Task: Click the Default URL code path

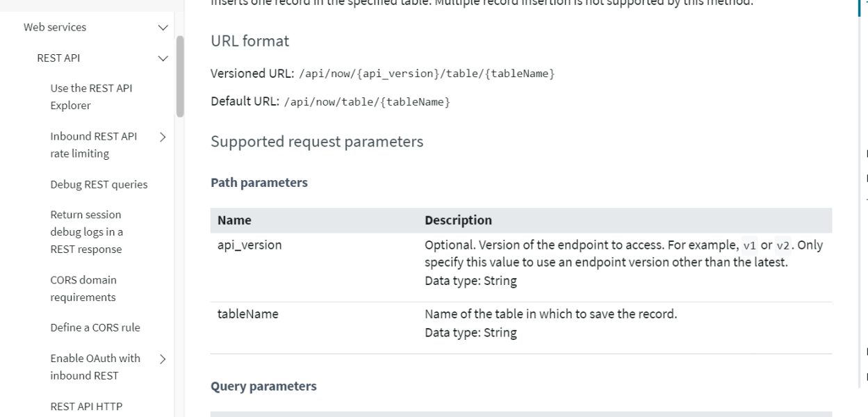Action: 367,103
